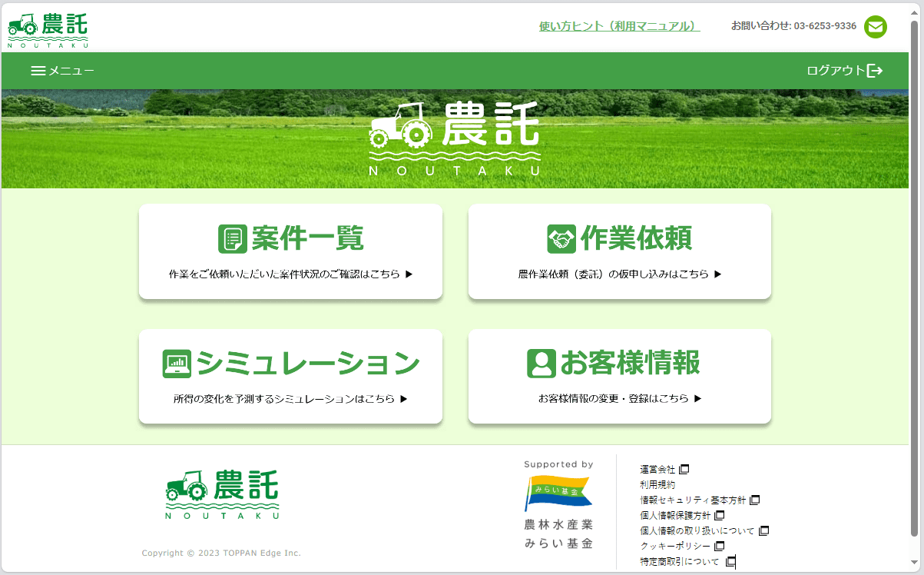924x575 pixels.
Task: Click the logout arrow icon
Action: [x=875, y=71]
